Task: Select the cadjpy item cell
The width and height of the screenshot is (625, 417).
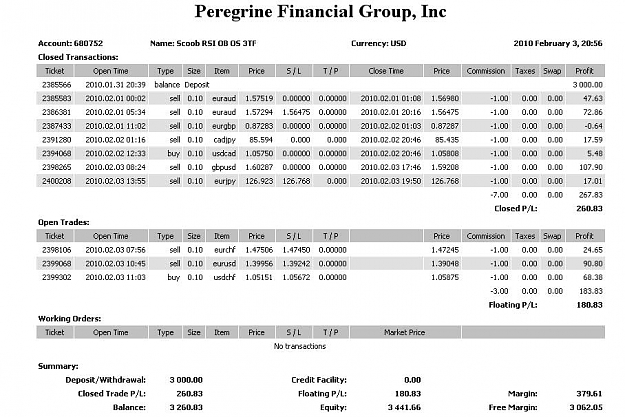Action: pyautogui.click(x=224, y=140)
